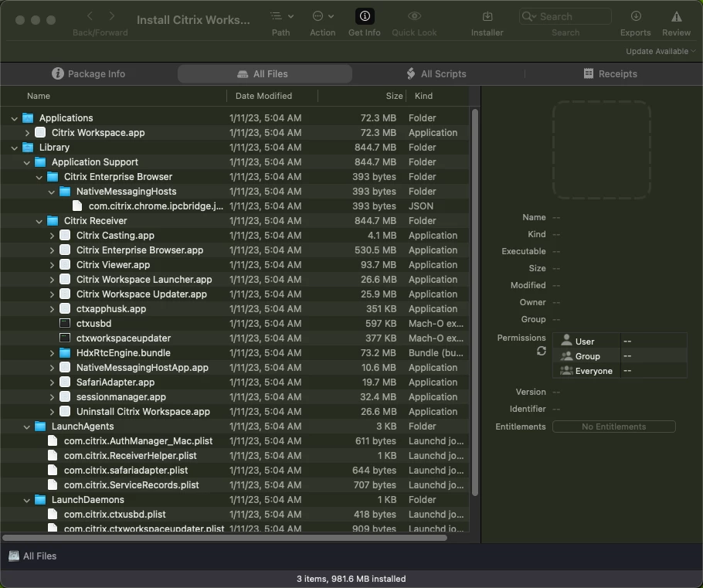Collapse the Application Support folder
703x588 pixels.
tap(27, 162)
